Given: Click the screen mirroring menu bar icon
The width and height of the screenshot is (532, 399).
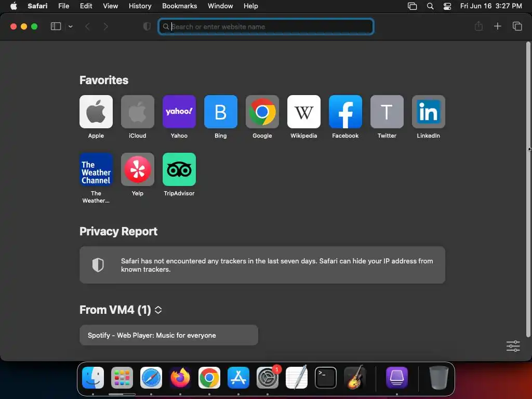Looking at the screenshot, I should coord(412,6).
